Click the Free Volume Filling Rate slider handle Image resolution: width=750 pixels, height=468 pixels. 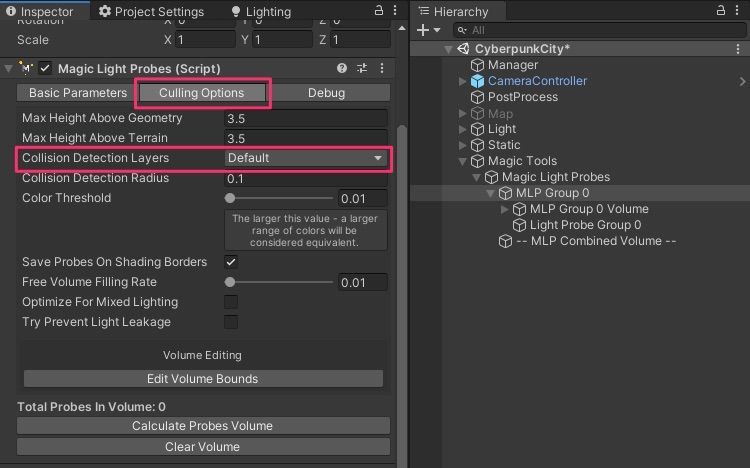coord(230,282)
